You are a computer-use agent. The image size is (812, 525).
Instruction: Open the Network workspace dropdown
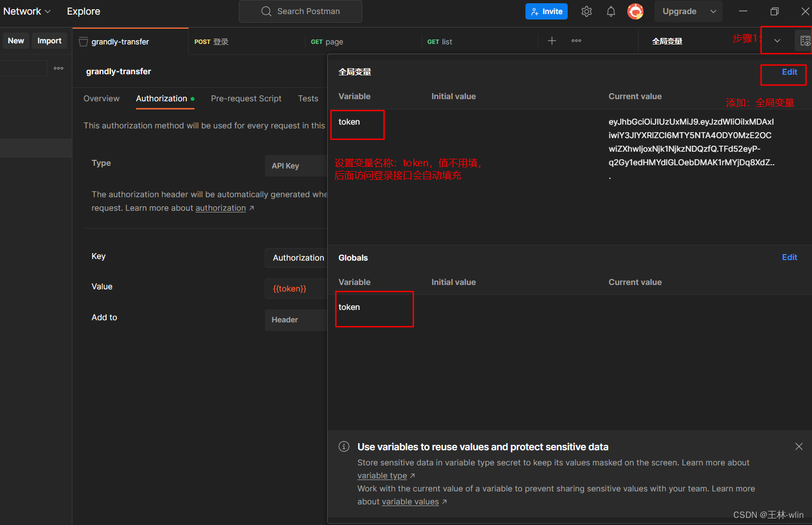pos(27,11)
